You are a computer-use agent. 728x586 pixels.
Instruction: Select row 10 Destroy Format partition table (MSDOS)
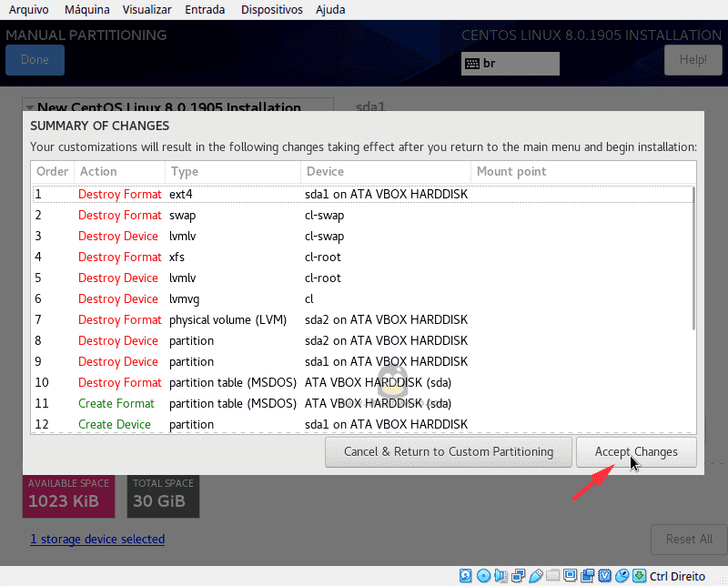(x=362, y=382)
